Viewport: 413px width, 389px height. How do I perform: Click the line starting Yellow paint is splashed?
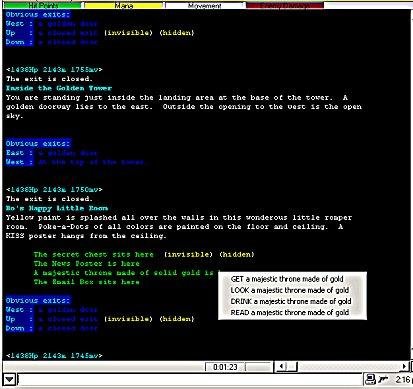179,218
